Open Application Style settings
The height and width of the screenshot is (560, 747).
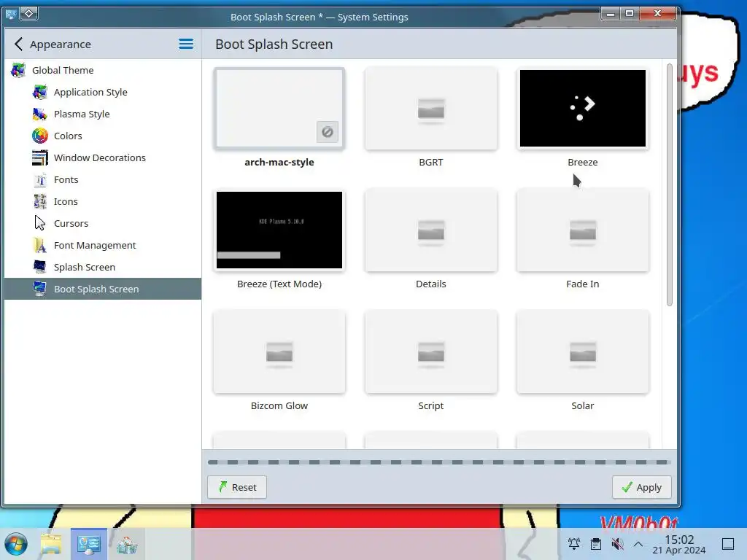tap(102, 92)
